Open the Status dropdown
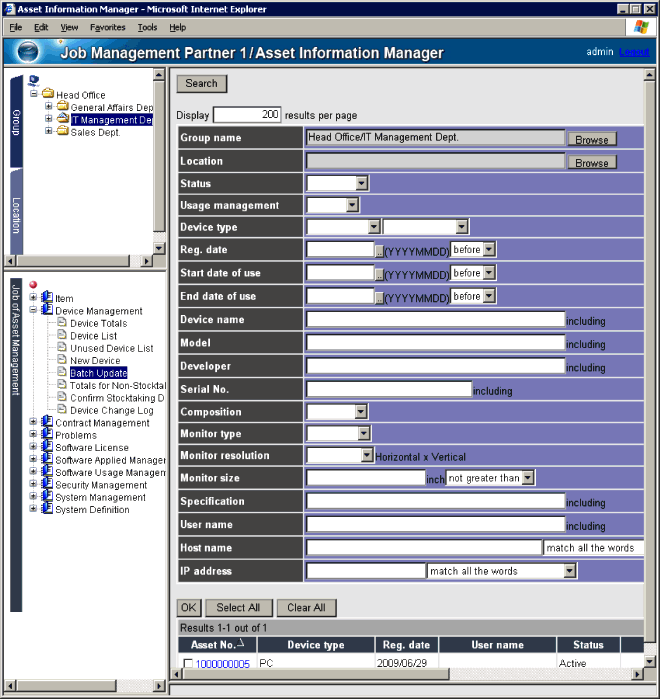 coord(362,184)
